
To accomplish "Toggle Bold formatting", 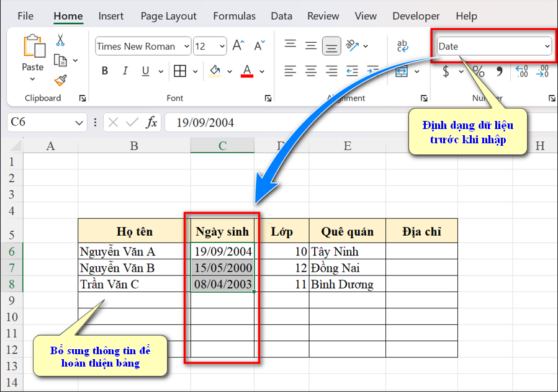I will pyautogui.click(x=105, y=71).
